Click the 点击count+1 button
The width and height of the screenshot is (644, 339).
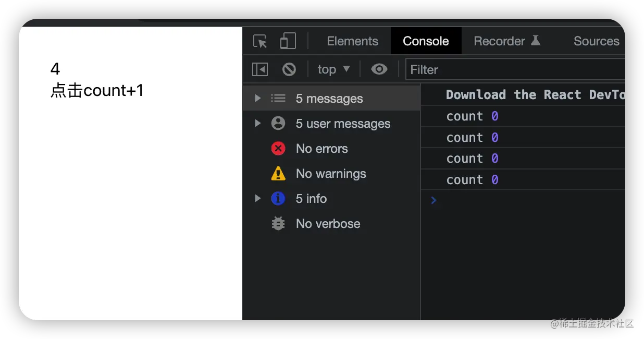tap(97, 91)
